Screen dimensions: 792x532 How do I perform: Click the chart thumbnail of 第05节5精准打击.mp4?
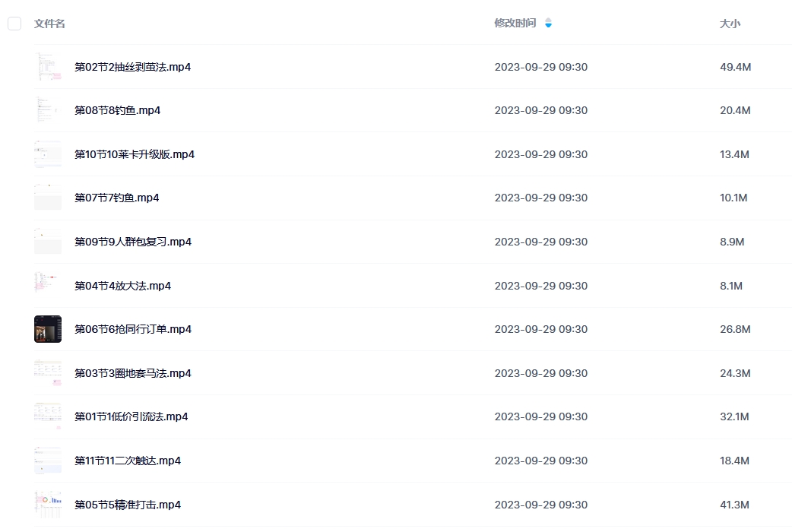click(x=48, y=504)
